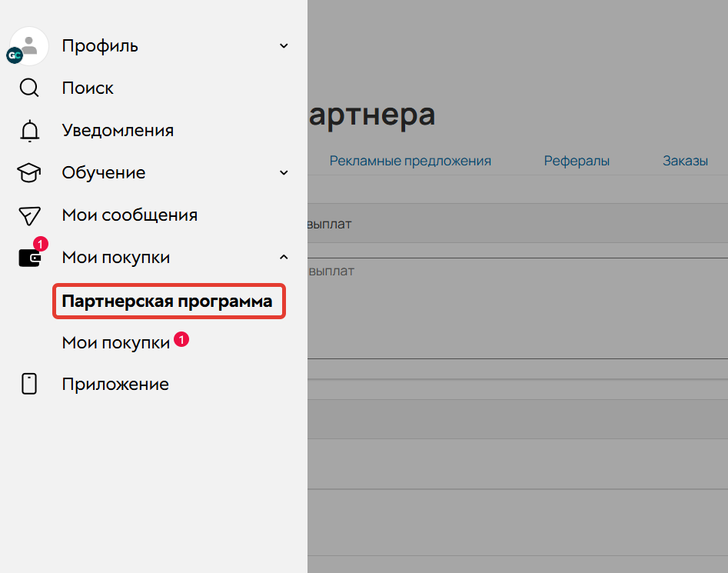Expand the Профиль section chevron

click(x=284, y=45)
